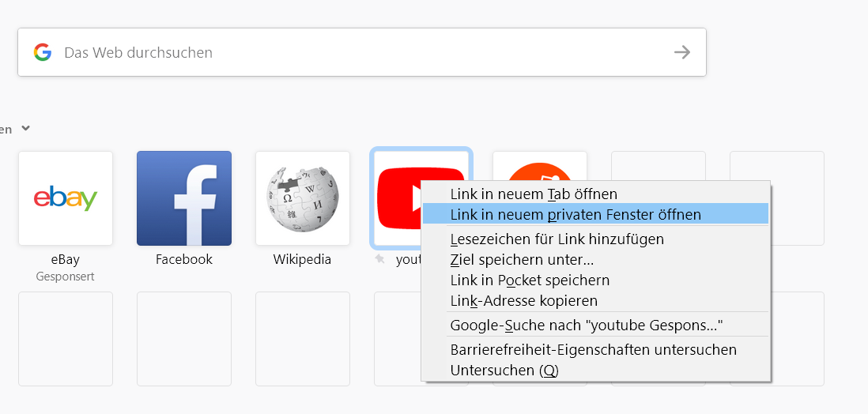Open the eBay top site tile
The image size is (868, 414).
(x=66, y=198)
